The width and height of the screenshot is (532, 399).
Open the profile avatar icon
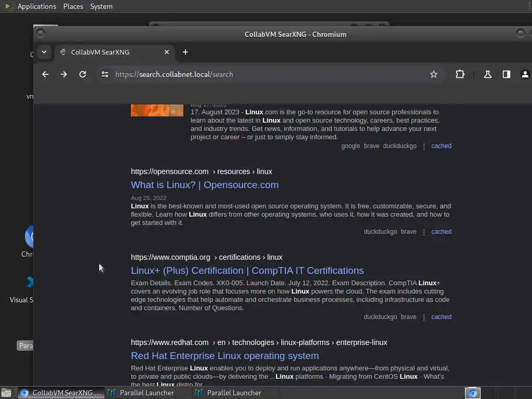pyautogui.click(x=525, y=74)
